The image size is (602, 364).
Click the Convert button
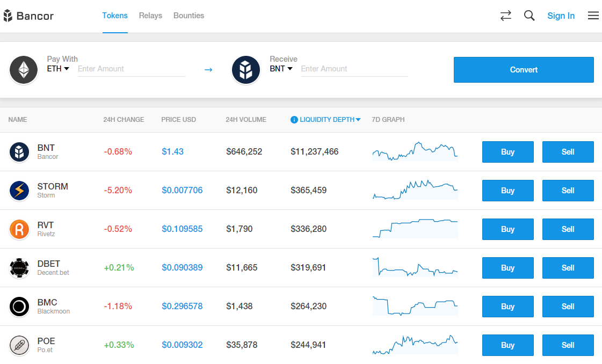tap(524, 70)
